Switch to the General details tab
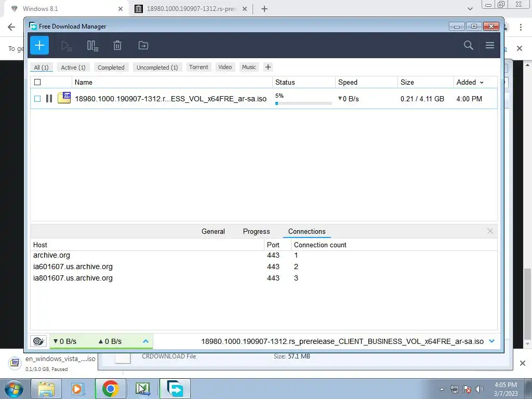The width and height of the screenshot is (532, 399). (213, 231)
